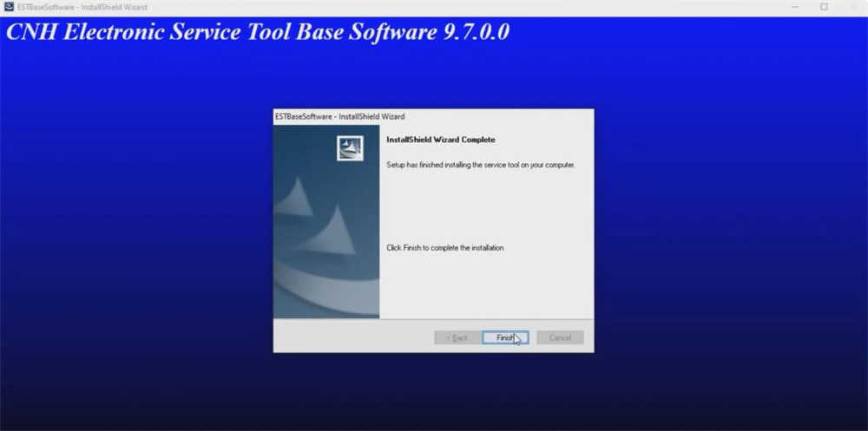The width and height of the screenshot is (868, 431).
Task: Click 'Click Finish to complete the installation' text
Action: (445, 248)
